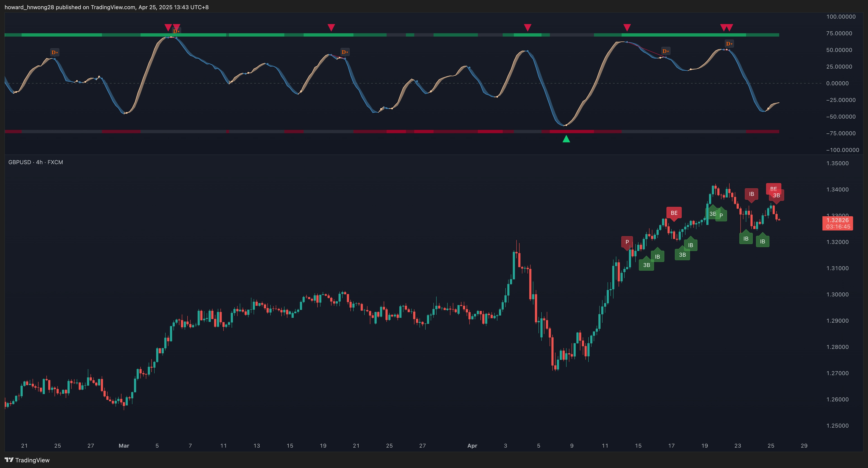Click the publisher text howard_hnwong28 at top
The image size is (868, 468).
coord(29,7)
